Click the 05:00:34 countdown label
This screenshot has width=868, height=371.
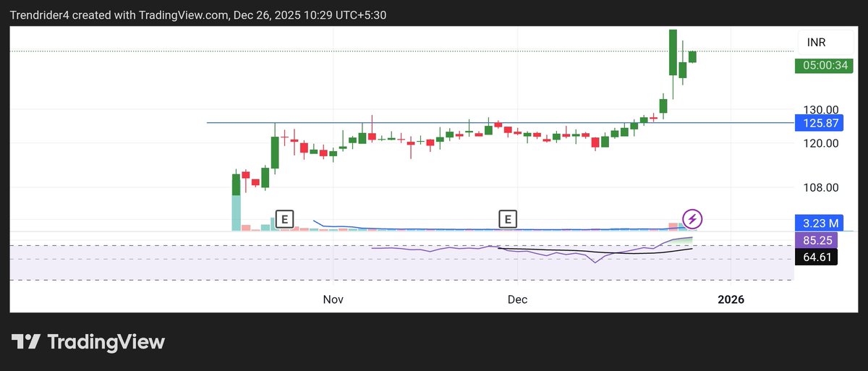click(825, 65)
